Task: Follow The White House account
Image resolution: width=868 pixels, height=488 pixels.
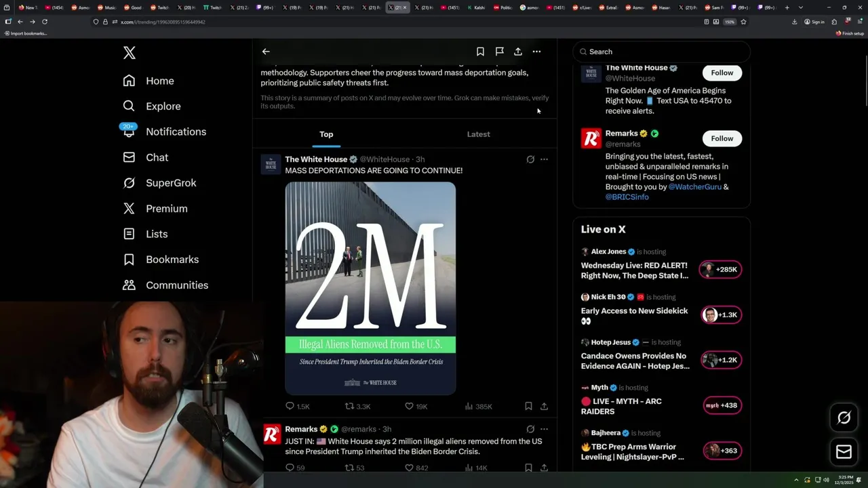Action: point(722,73)
